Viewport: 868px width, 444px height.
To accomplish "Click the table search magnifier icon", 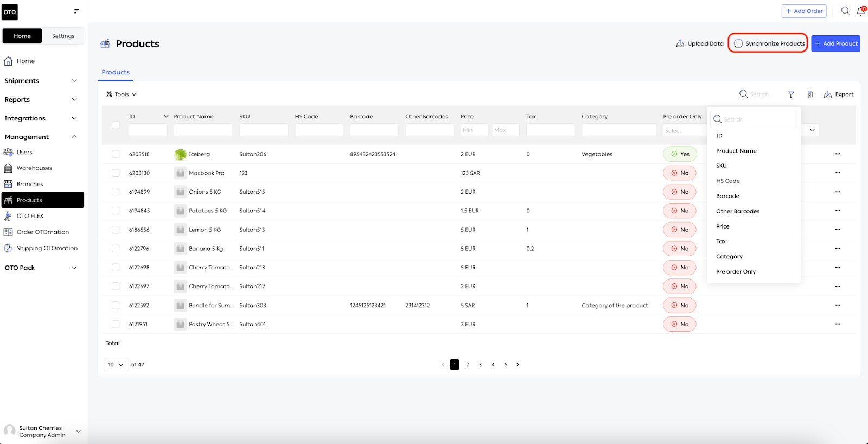I will pos(743,94).
